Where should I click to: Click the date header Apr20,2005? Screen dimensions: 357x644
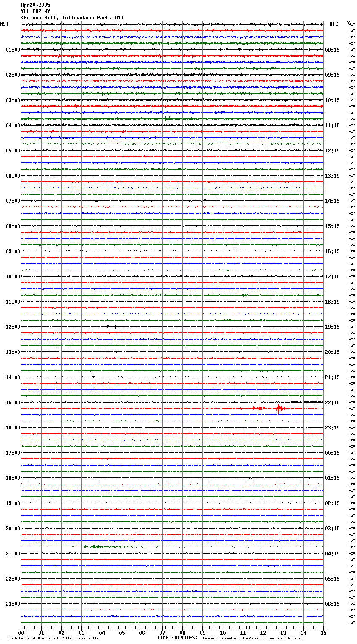point(35,5)
